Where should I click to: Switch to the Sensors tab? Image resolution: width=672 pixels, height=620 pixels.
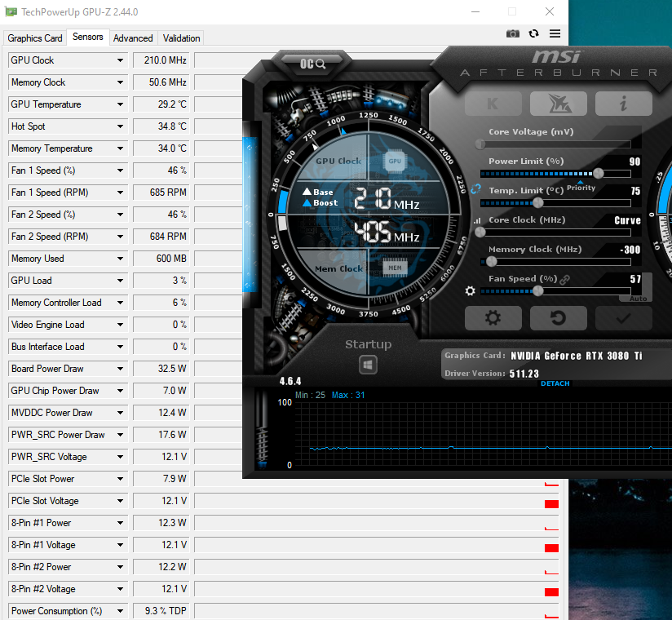(x=88, y=37)
